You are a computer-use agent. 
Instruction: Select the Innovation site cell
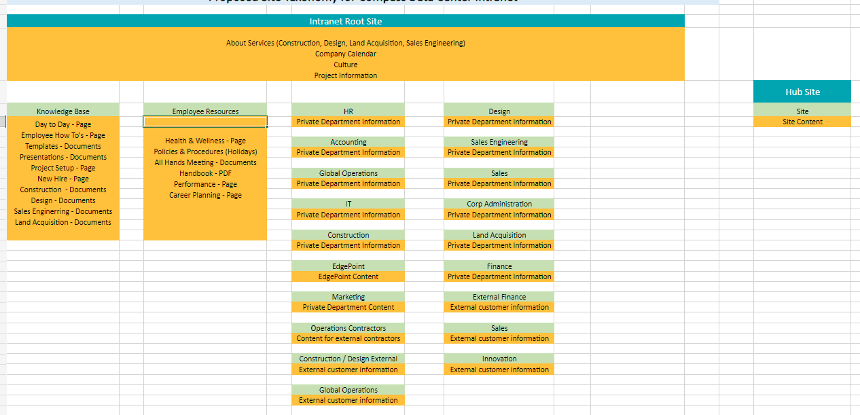tap(499, 359)
